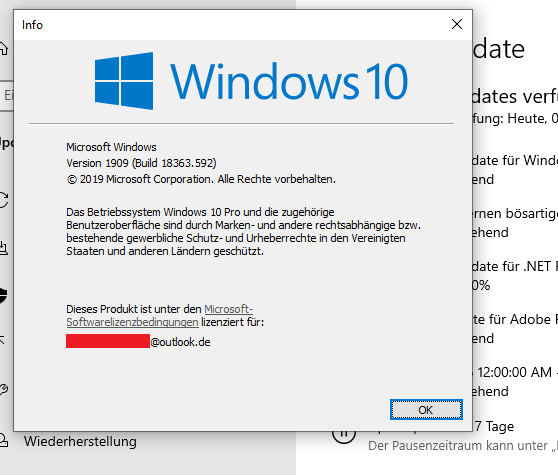The width and height of the screenshot is (558, 475).
Task: Close the Info dialog with X
Action: coord(457,24)
